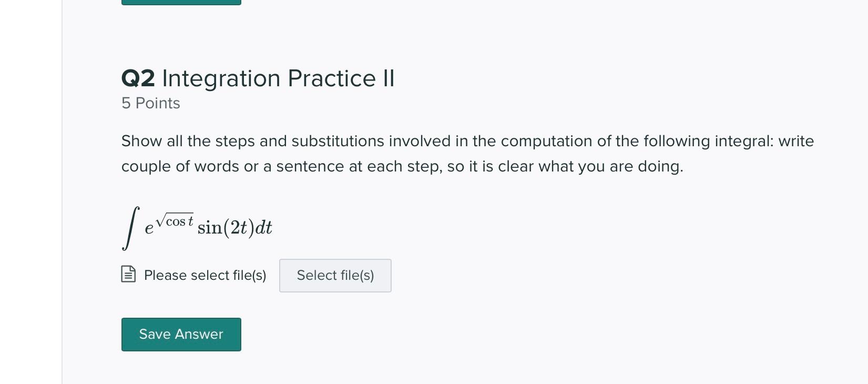Click the white question panel background area
Screen dimensions: 868x384
coord(578,316)
